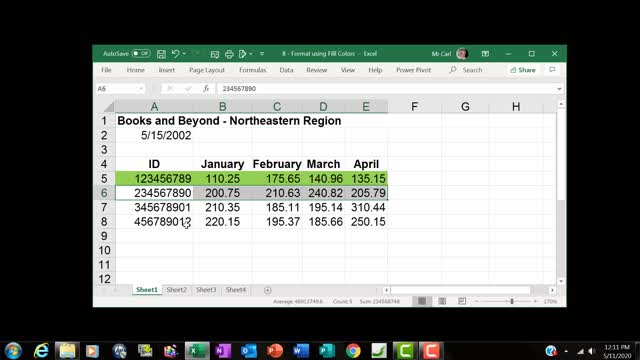Click cell A8 containing 456789012
640x360 pixels.
[154, 222]
